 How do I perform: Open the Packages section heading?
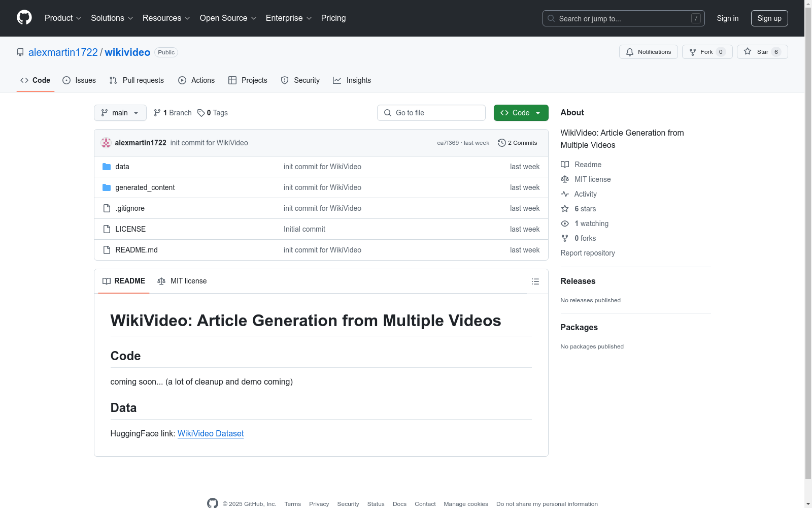tap(579, 327)
